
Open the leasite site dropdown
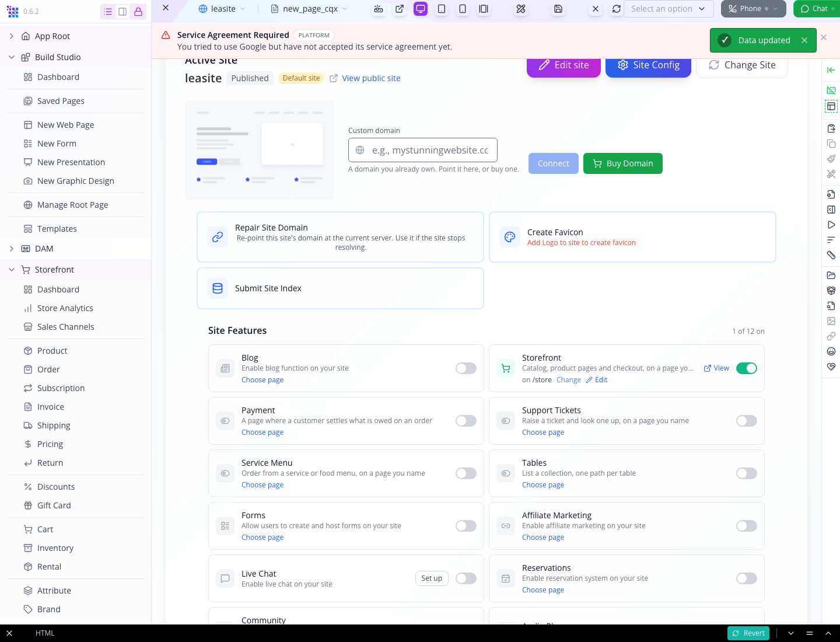(x=222, y=9)
